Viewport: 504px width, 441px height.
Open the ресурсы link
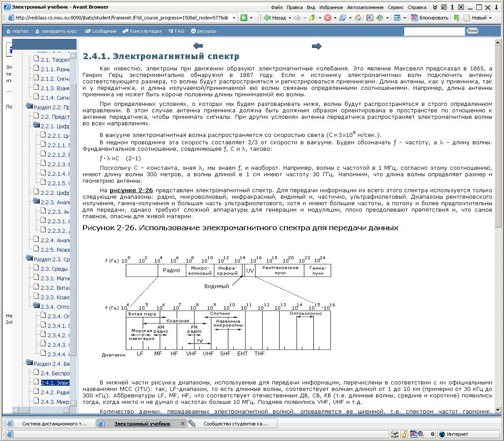[204, 31]
